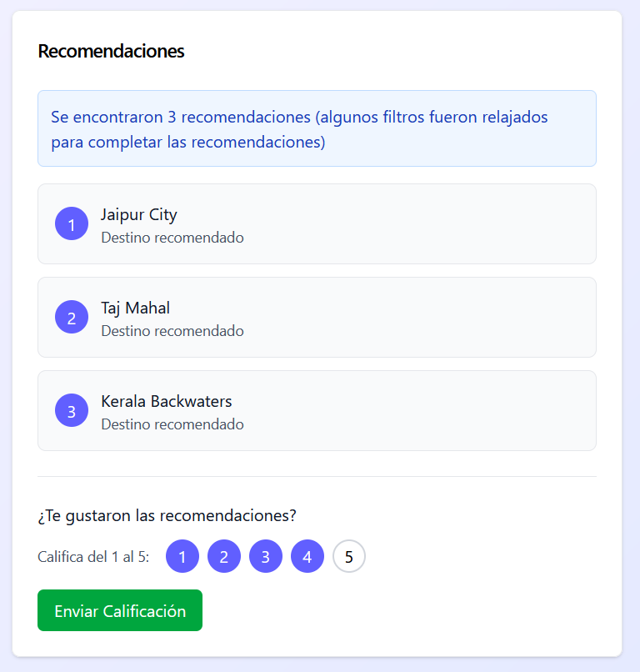This screenshot has width=640, height=672.
Task: Choose rating 2 in the score row
Action: (x=224, y=556)
